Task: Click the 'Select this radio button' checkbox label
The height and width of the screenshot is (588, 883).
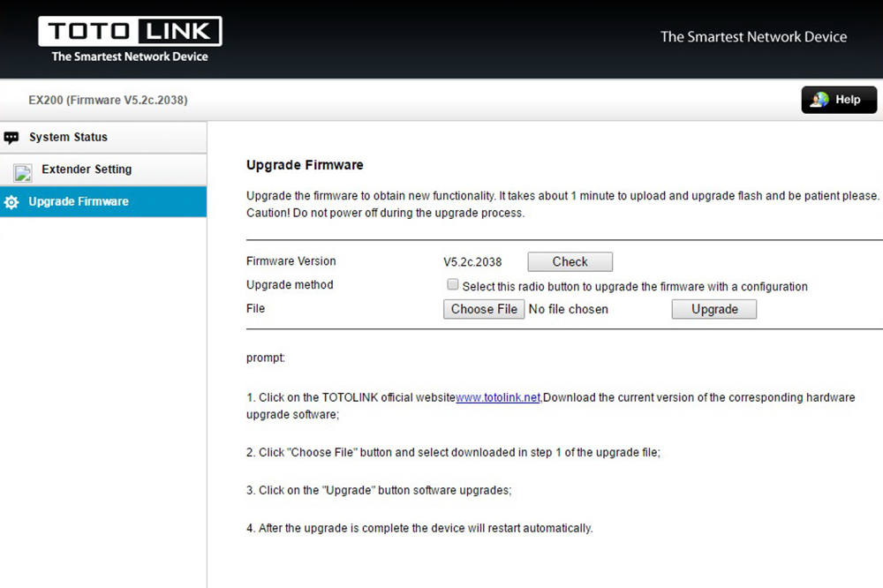Action: click(634, 287)
